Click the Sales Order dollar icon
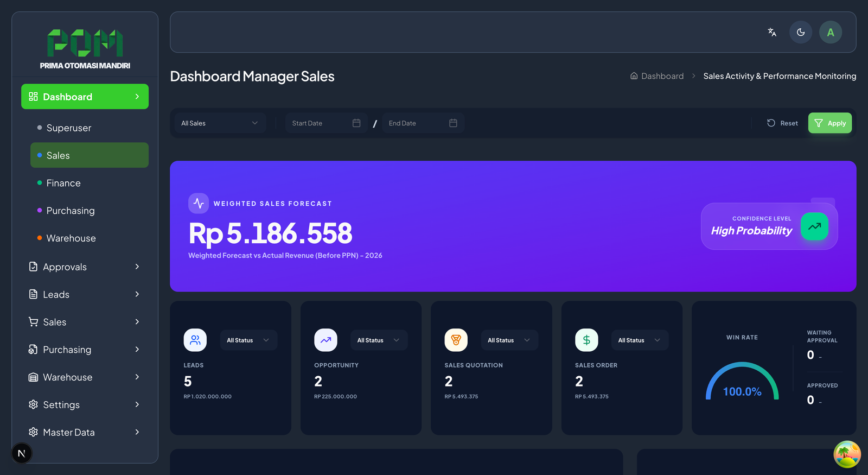Screen dimensions: 868x475 point(586,340)
